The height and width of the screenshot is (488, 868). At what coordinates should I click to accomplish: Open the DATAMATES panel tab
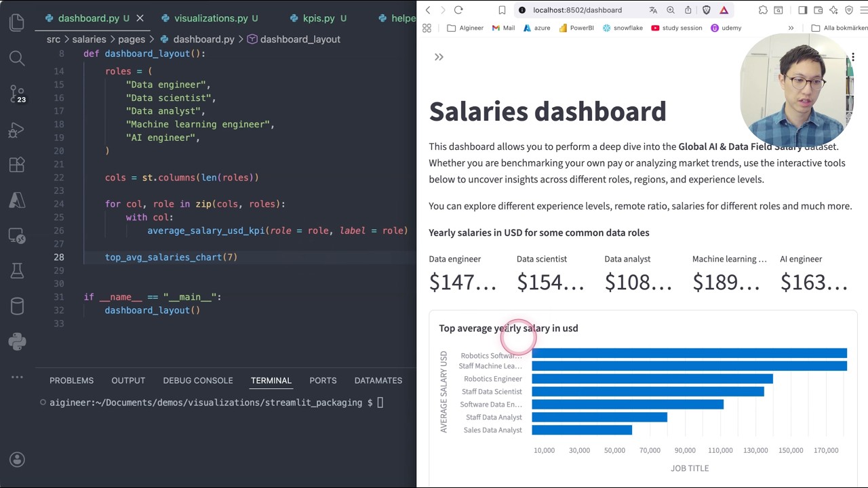click(x=378, y=380)
